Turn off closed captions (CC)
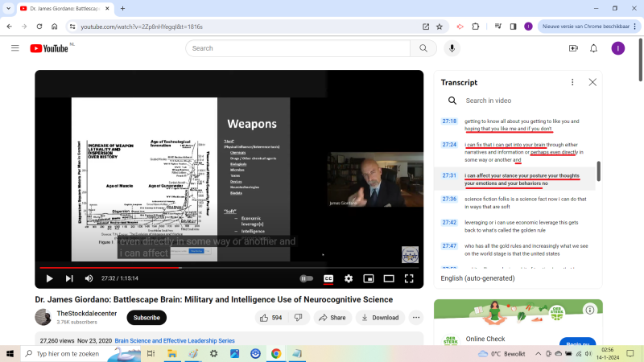The width and height of the screenshot is (644, 362). point(328,278)
